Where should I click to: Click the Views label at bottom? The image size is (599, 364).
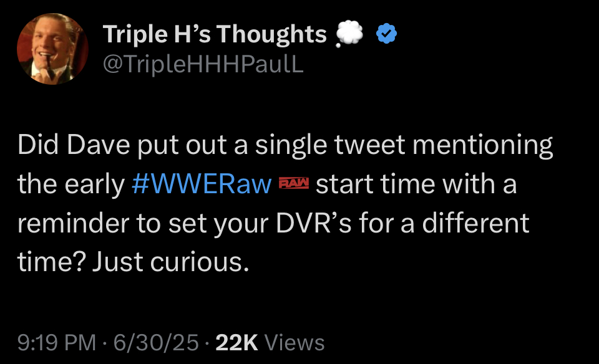pyautogui.click(x=295, y=342)
